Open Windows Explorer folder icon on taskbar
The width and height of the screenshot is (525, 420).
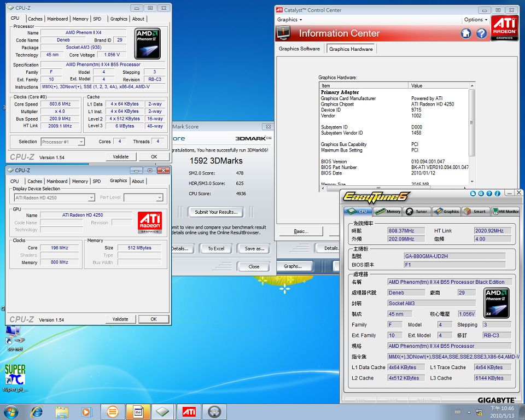[62, 412]
